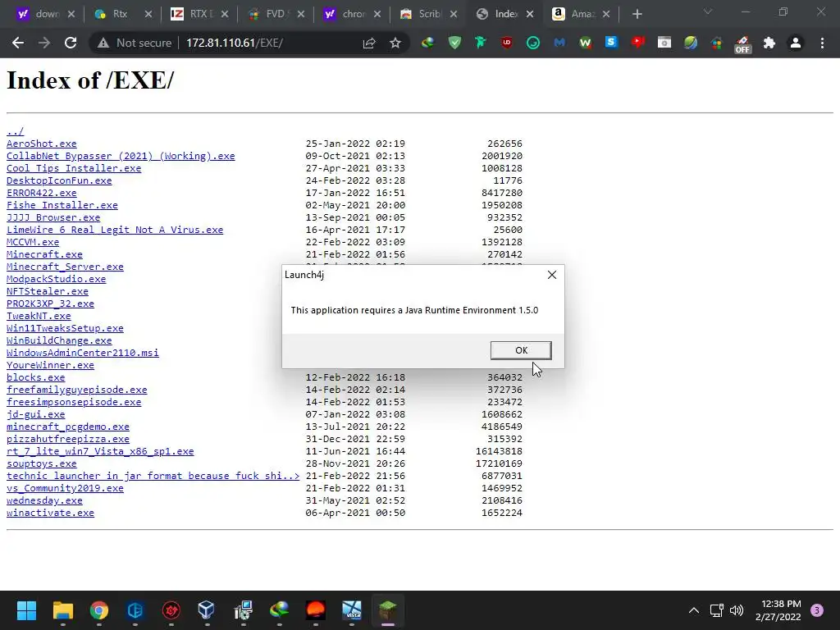Click the Chrome taskbar icon
The width and height of the screenshot is (840, 630).
[x=99, y=610]
